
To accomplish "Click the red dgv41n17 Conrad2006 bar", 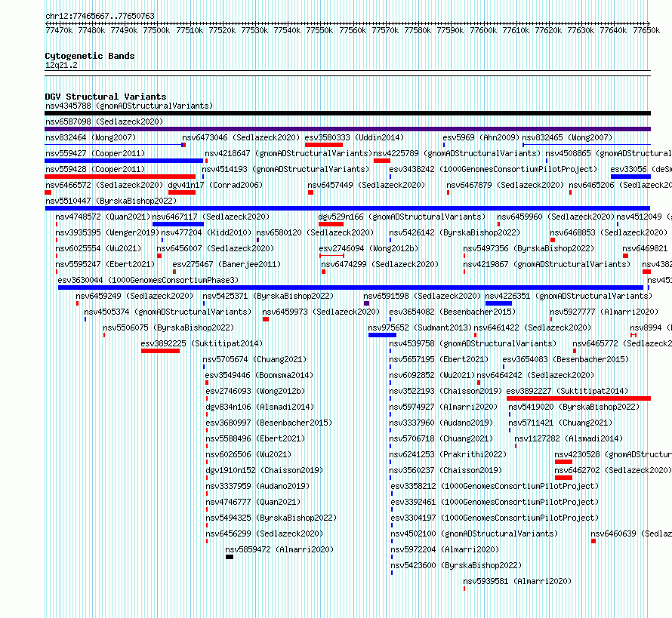I will [x=182, y=192].
